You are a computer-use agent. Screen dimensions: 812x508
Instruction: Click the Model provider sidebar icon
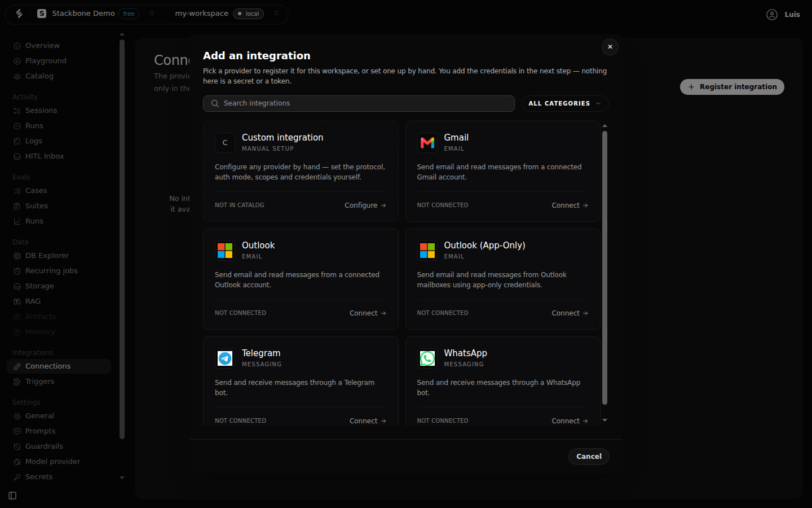(17, 462)
